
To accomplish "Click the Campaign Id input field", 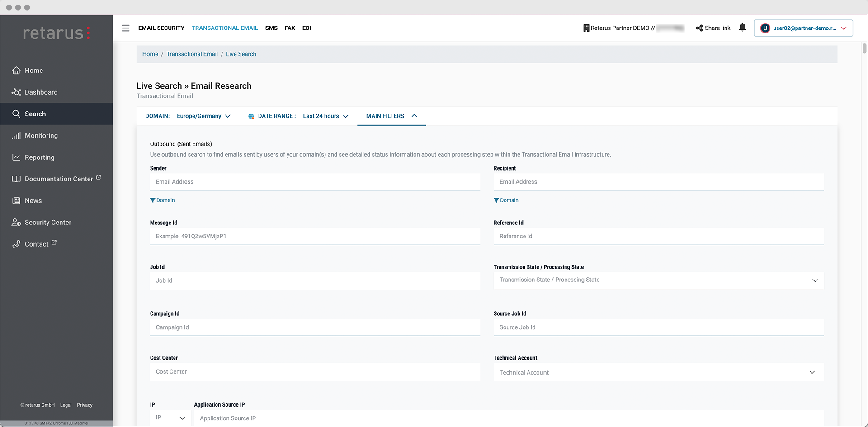I will click(315, 327).
